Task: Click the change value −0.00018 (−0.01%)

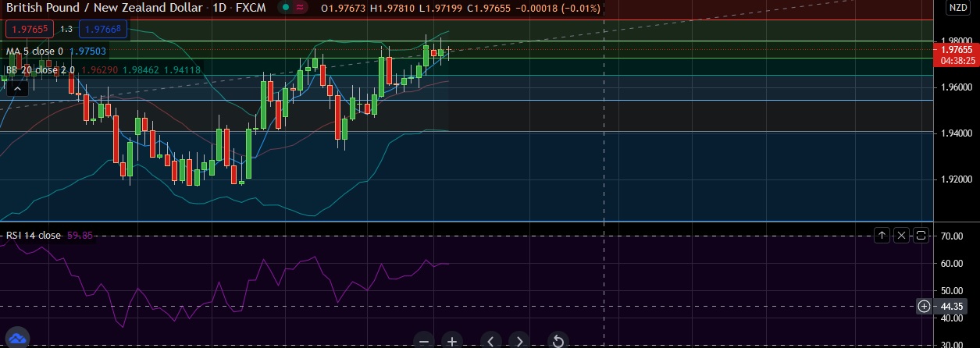Action: point(559,8)
